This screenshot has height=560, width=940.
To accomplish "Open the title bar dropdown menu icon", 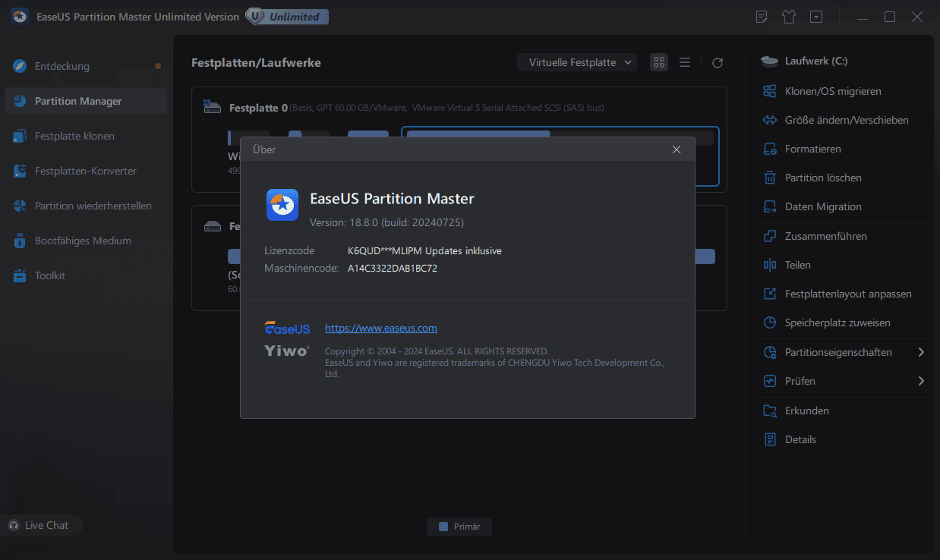I will [815, 17].
